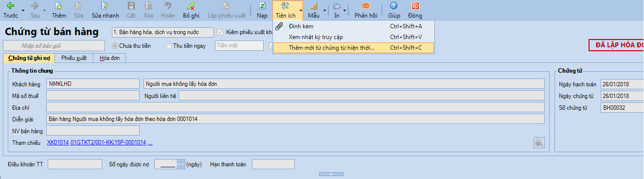
Task: Click the '...' more references link
Action: pyautogui.click(x=150, y=142)
